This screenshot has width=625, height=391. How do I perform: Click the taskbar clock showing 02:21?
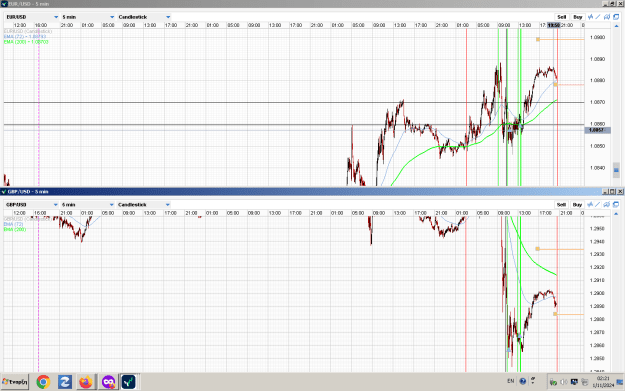coord(603,382)
